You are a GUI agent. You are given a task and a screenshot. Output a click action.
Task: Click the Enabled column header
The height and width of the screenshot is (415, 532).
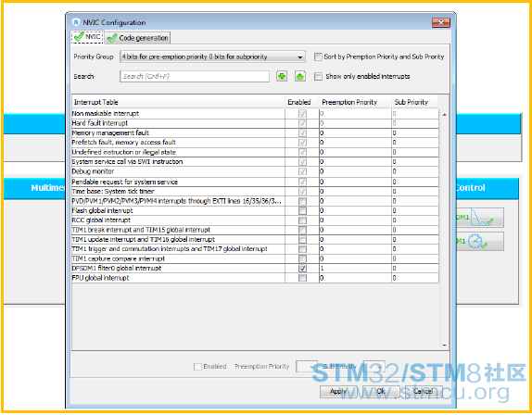[x=301, y=102]
